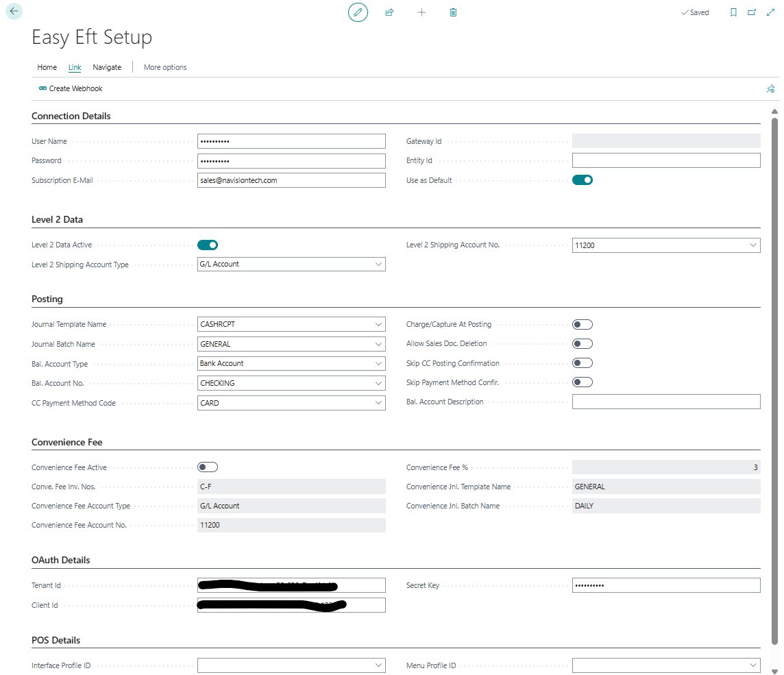Click into the Entity Id field
This screenshot has height=675, width=784.
[665, 160]
